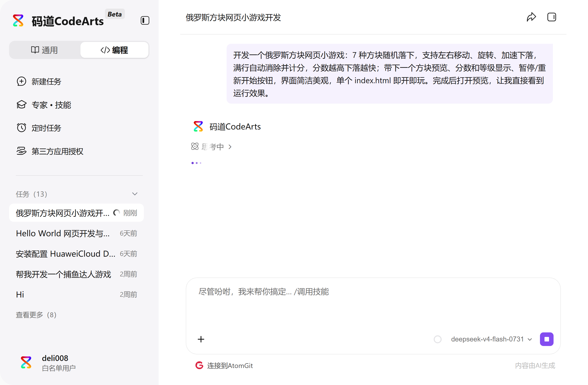Image resolution: width=588 pixels, height=385 pixels.
Task: Click the 刚刚 timestamp
Action: pyautogui.click(x=130, y=213)
